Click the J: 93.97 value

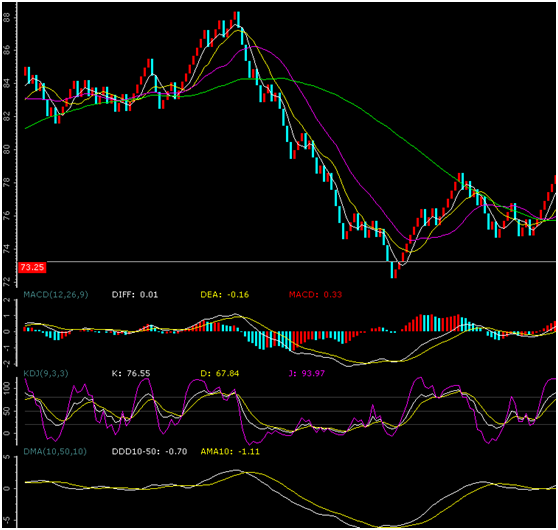tap(306, 373)
